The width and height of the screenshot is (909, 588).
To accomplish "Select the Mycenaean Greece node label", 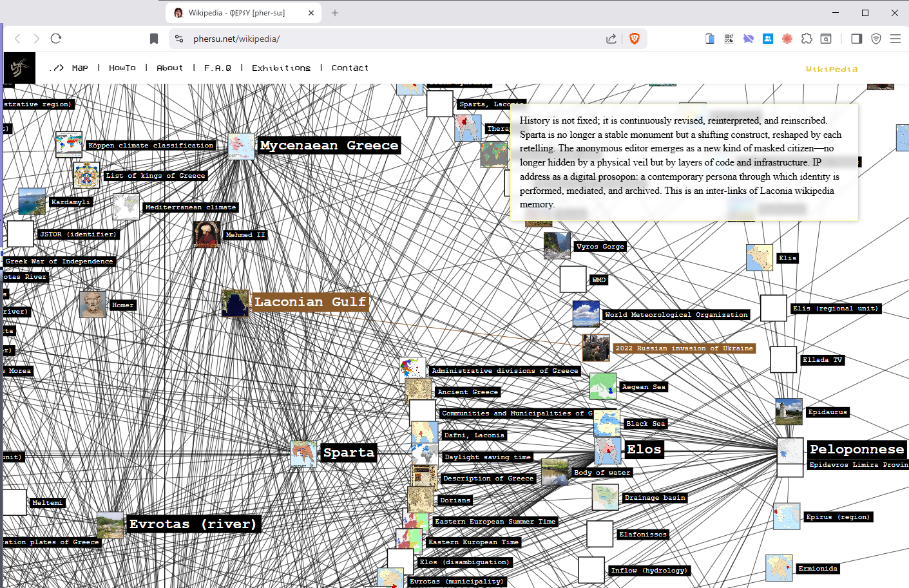I will pos(329,146).
